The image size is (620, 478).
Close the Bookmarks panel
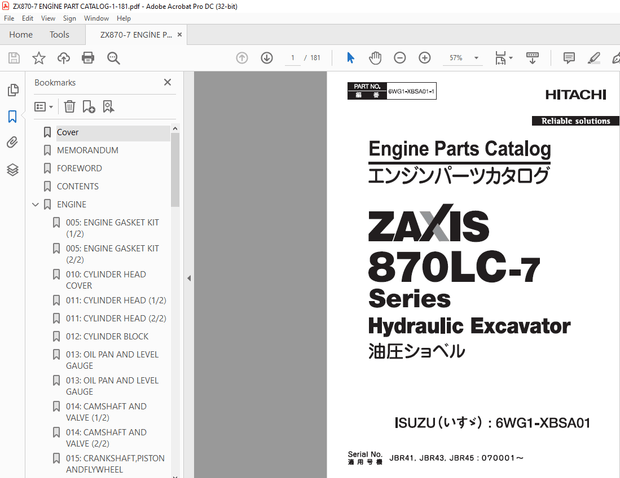point(168,82)
